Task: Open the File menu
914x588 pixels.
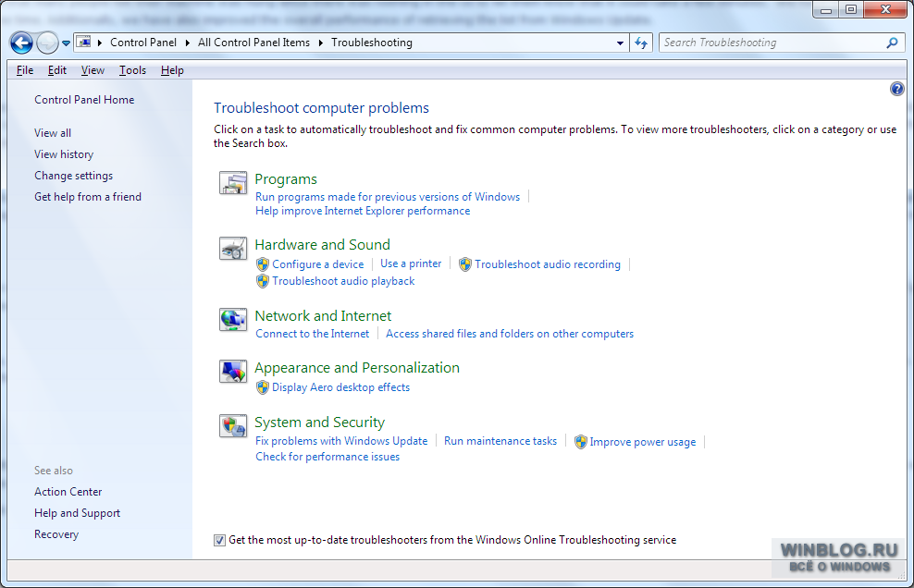Action: tap(25, 70)
